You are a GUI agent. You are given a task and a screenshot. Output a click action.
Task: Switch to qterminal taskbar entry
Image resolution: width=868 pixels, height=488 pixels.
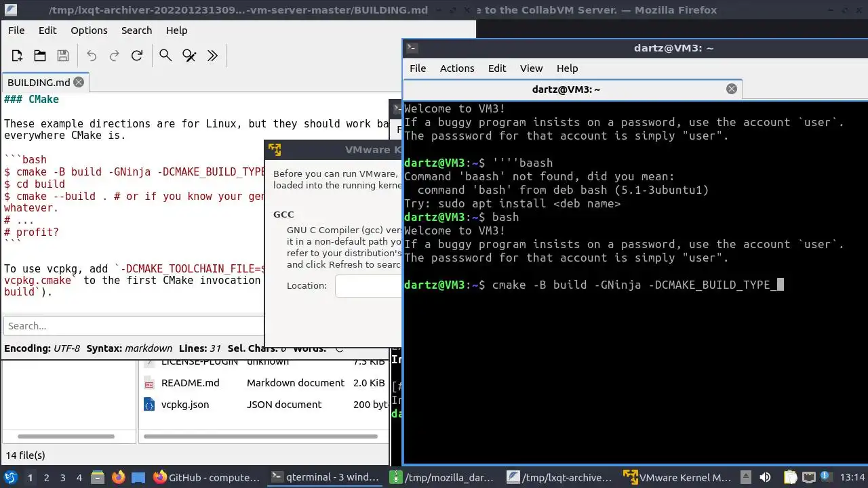pyautogui.click(x=325, y=478)
